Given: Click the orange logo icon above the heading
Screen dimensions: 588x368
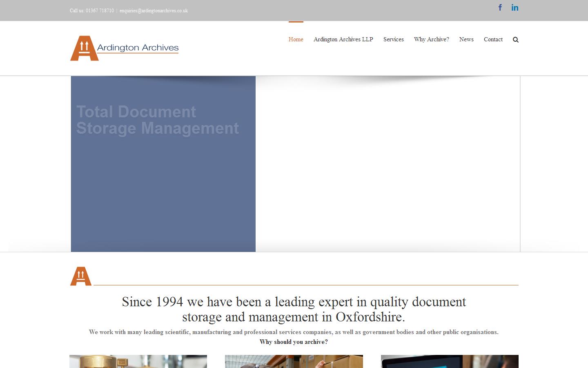Looking at the screenshot, I should pyautogui.click(x=80, y=276).
